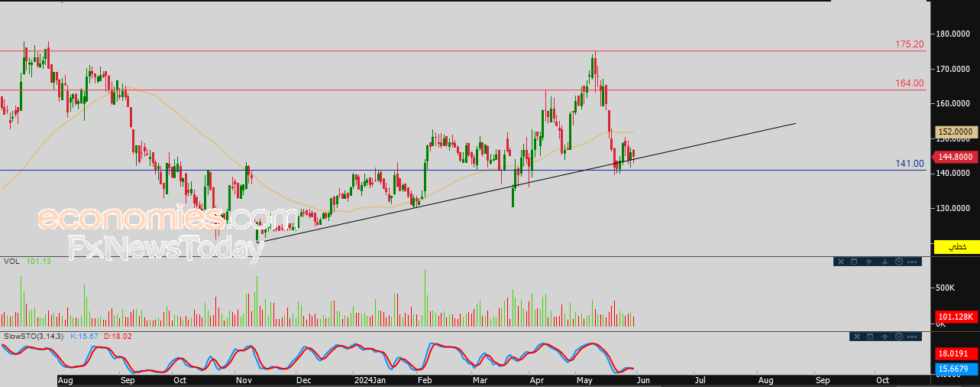This screenshot has height=387, width=980.
Task: Click the 130.0000 price axis label
Action: [x=955, y=208]
